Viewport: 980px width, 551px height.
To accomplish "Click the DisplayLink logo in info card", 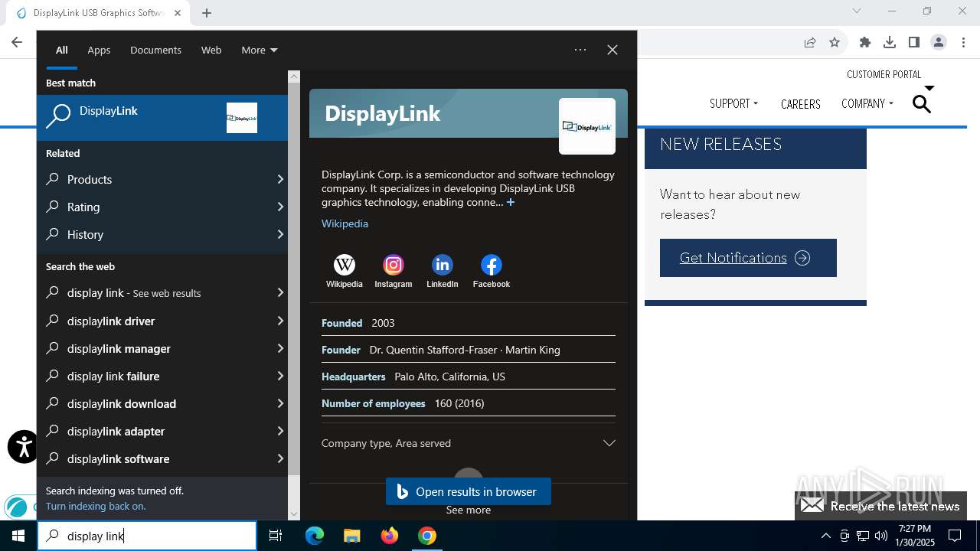I will pyautogui.click(x=587, y=126).
